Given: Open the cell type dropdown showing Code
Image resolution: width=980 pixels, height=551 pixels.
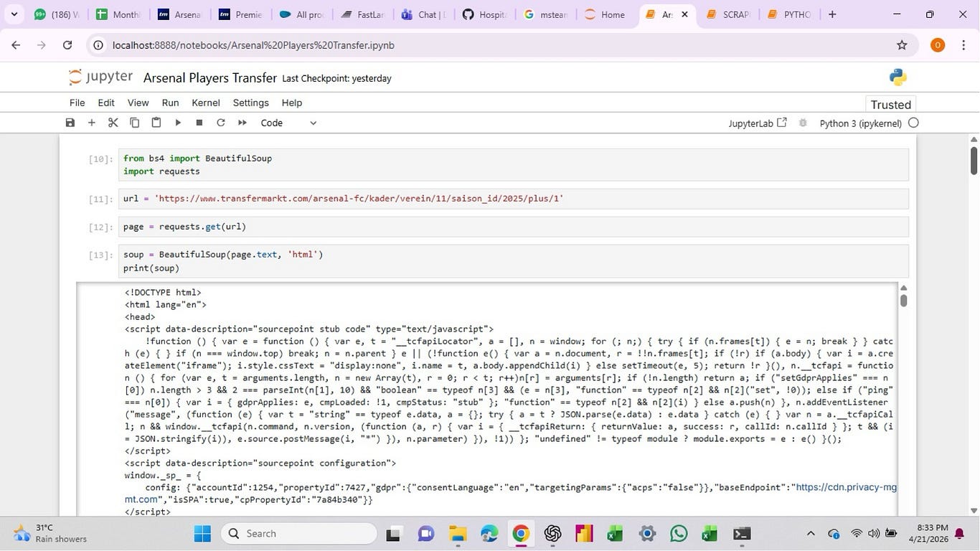Looking at the screenshot, I should pos(288,123).
